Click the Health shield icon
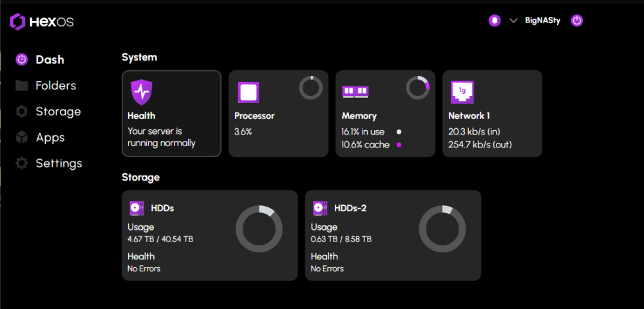 point(141,93)
